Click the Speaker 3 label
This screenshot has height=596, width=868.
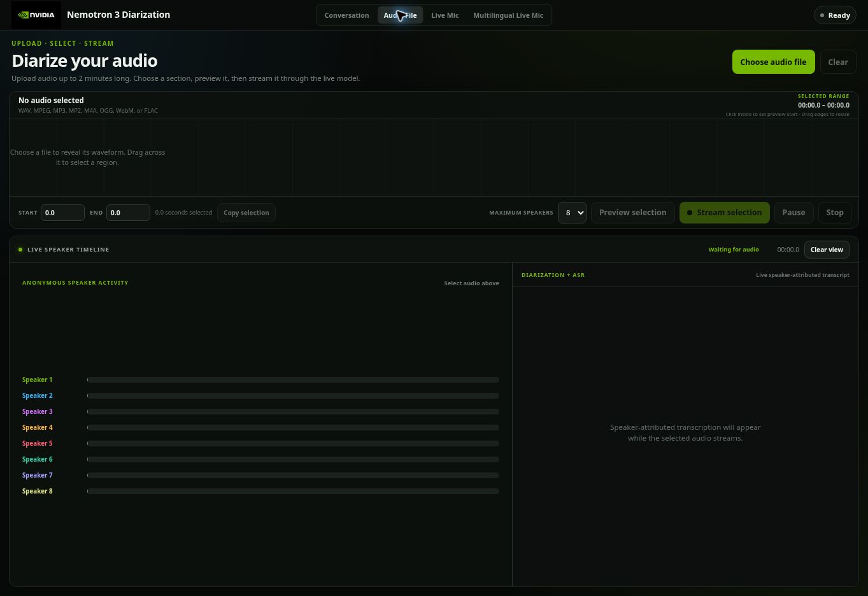38,411
